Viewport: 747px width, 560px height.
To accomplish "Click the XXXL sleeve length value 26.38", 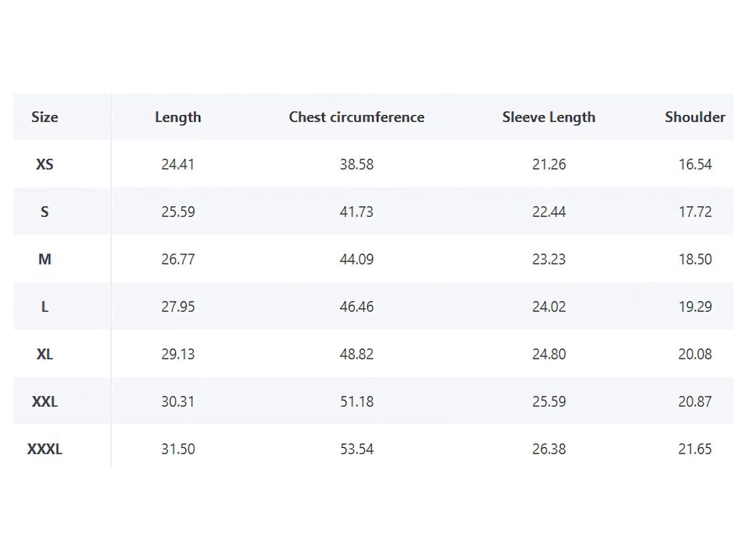I will [549, 450].
